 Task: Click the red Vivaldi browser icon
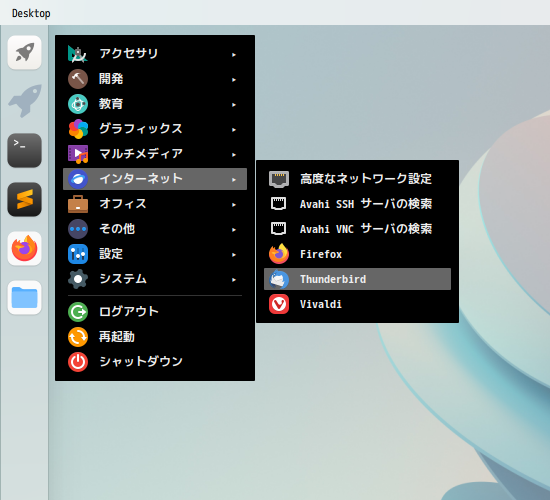point(279,304)
